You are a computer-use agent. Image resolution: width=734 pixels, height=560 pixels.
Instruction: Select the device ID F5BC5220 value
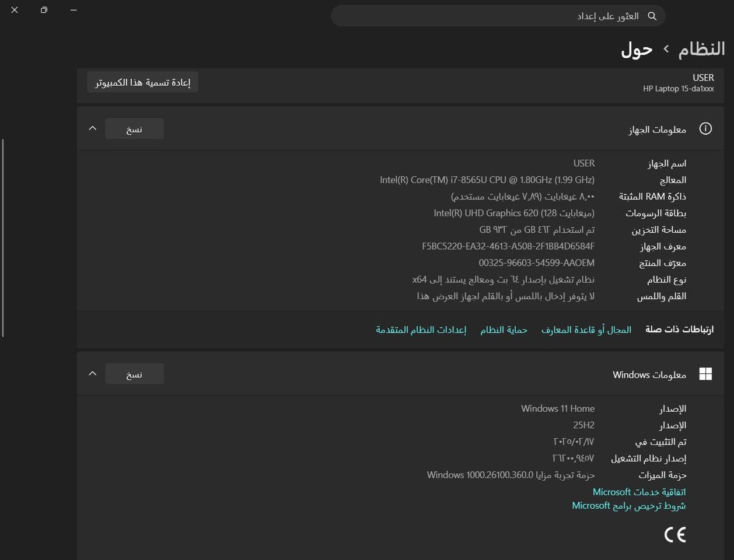point(508,246)
